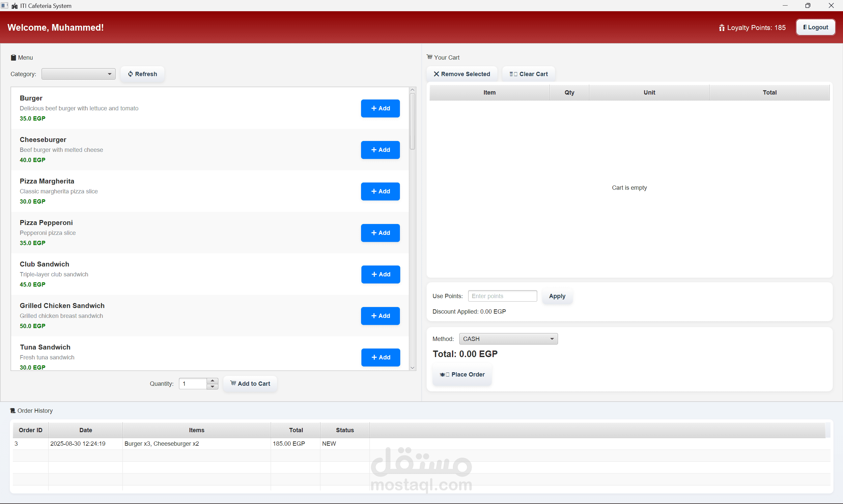Minimize the ITI Cafeteria System window
Image resolution: width=843 pixels, height=504 pixels.
785,5
